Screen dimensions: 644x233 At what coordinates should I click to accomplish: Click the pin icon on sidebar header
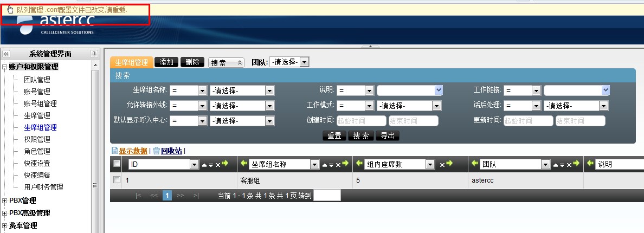coord(94,54)
